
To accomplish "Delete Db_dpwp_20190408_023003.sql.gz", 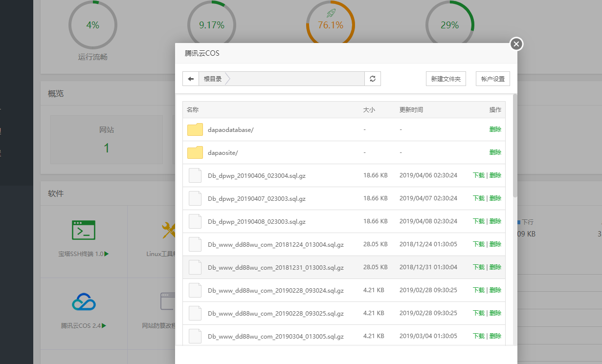I will click(x=495, y=221).
